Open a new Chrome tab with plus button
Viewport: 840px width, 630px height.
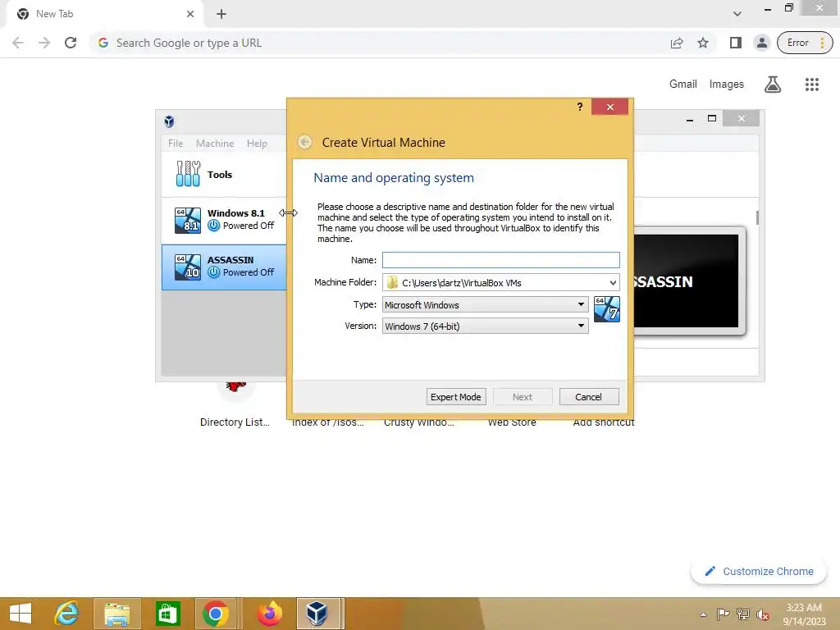[x=221, y=14]
